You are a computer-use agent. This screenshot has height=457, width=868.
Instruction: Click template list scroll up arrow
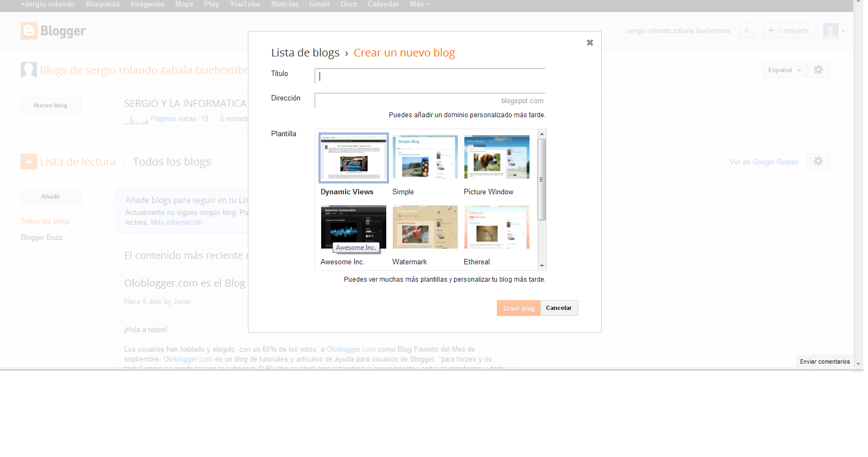[x=541, y=134]
